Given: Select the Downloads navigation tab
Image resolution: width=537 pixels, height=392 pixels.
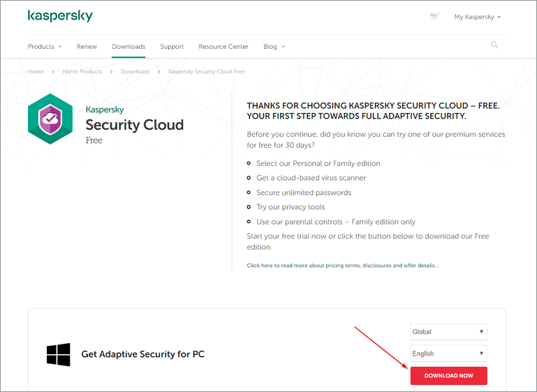Looking at the screenshot, I should coord(128,47).
